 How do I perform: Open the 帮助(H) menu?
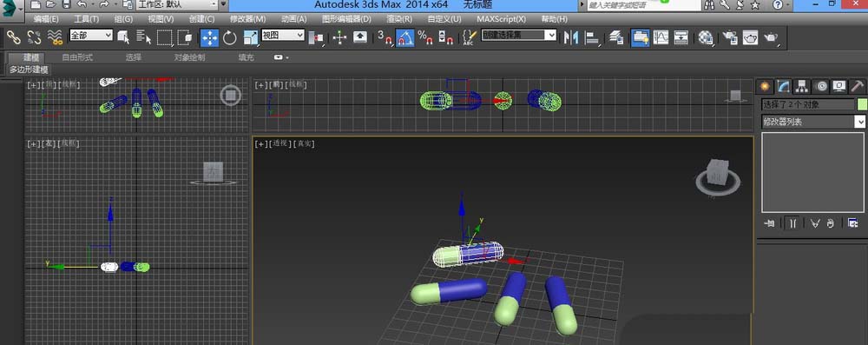tap(554, 19)
